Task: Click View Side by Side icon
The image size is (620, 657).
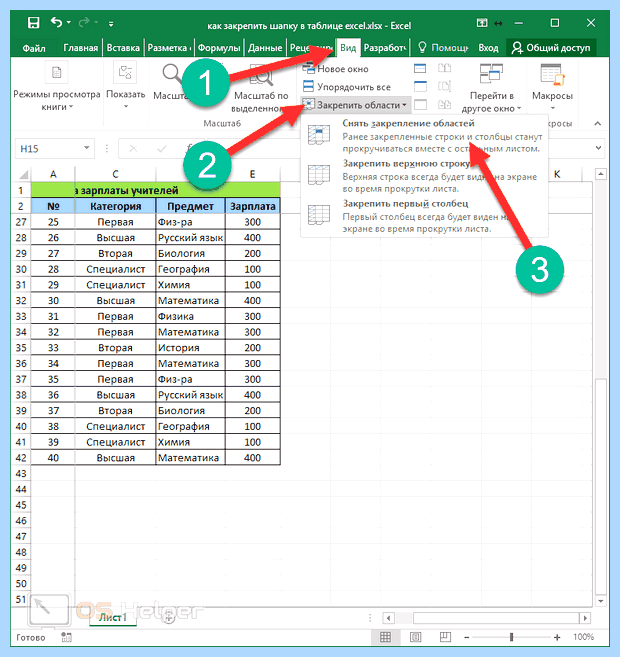Action: [444, 68]
